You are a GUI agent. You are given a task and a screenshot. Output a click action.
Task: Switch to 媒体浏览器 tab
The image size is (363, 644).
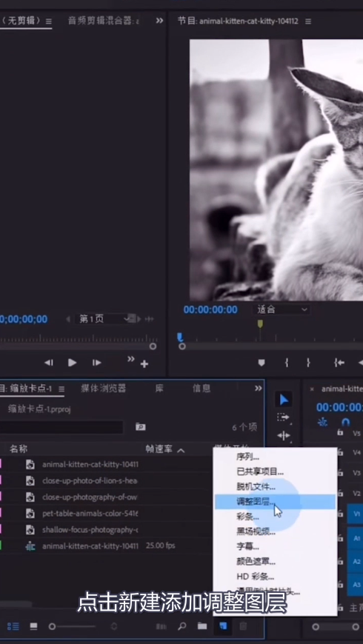coord(103,389)
